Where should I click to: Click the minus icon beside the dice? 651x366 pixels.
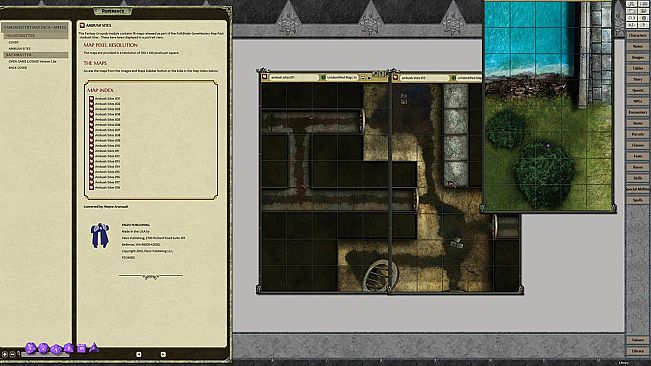point(12,354)
